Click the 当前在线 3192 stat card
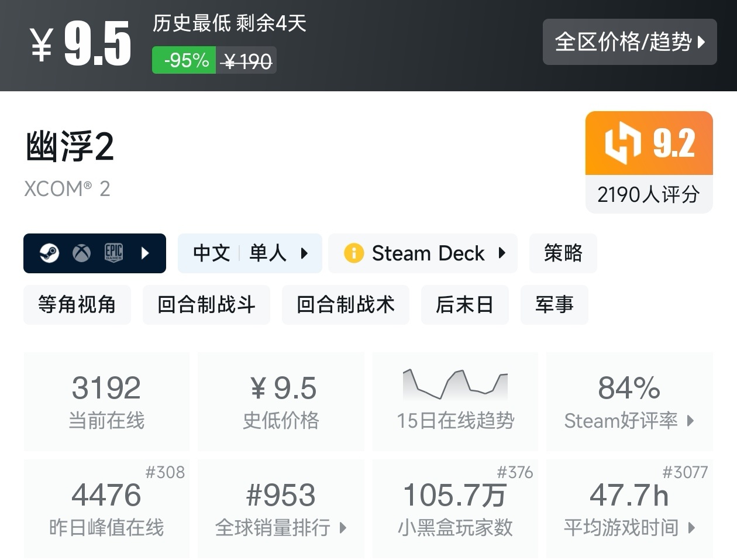The width and height of the screenshot is (737, 560). tap(106, 401)
